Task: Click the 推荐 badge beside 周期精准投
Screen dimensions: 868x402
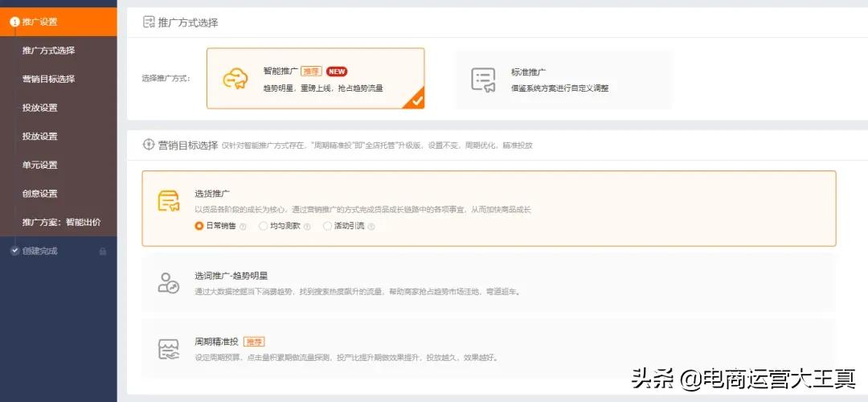Action: [256, 343]
